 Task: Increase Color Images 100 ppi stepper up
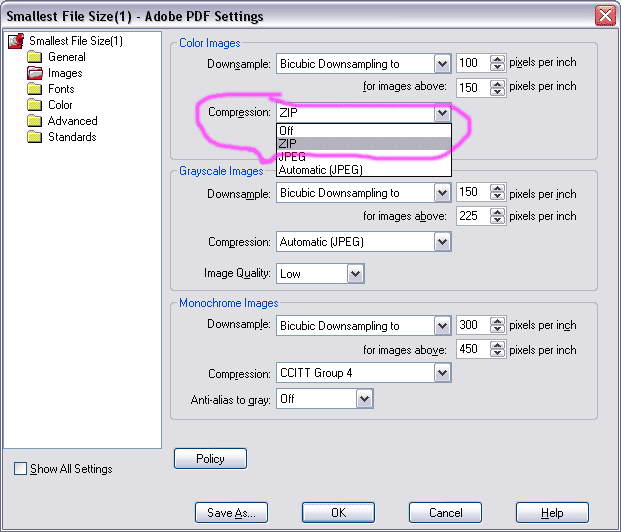tap(498, 59)
